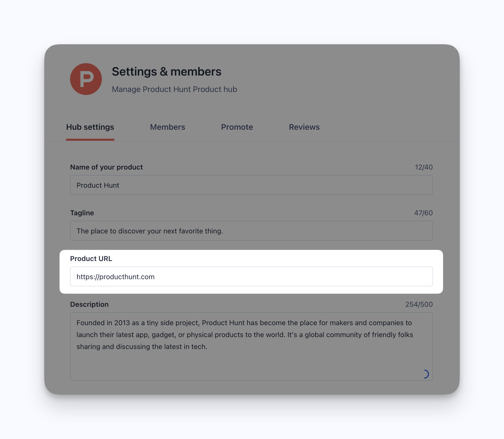This screenshot has width=504, height=439.
Task: Focus the Name of your product field
Action: 251,185
